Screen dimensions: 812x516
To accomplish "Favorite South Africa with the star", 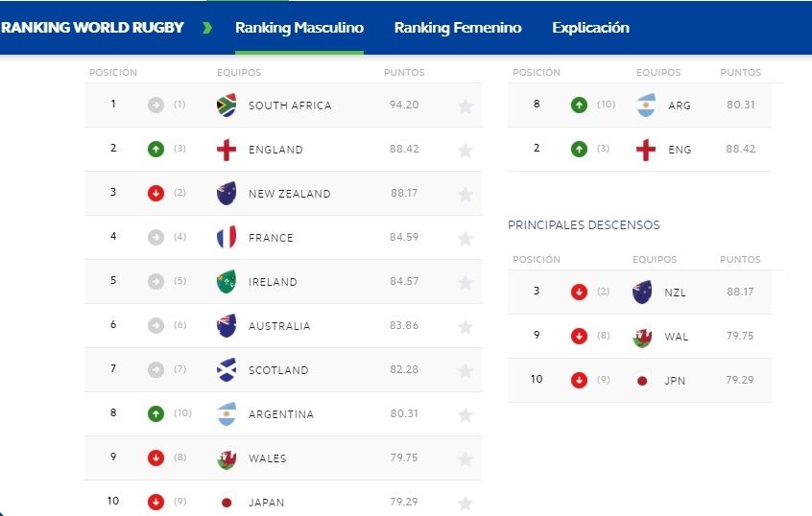I will [x=466, y=106].
